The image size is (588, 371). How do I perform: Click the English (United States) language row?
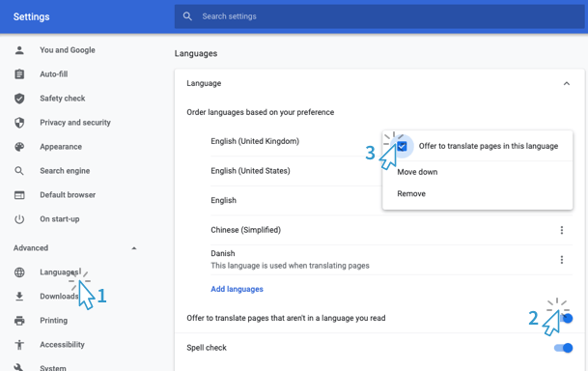tap(250, 171)
